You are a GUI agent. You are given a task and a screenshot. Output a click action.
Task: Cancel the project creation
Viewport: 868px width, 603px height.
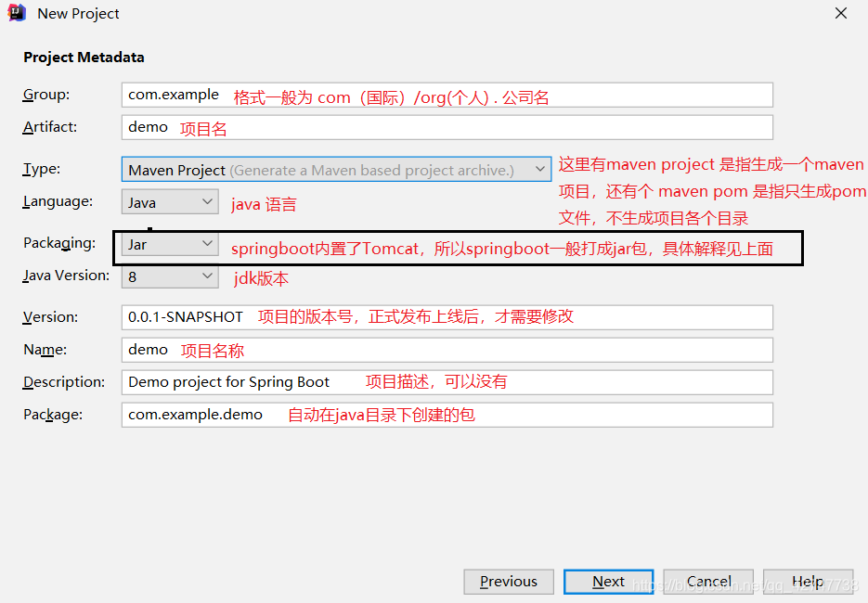(708, 582)
